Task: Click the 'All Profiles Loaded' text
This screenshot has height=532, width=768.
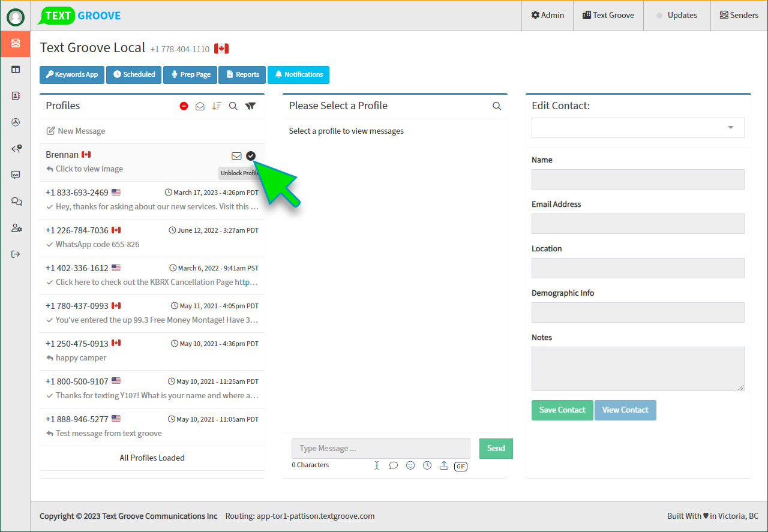Action: 152,458
